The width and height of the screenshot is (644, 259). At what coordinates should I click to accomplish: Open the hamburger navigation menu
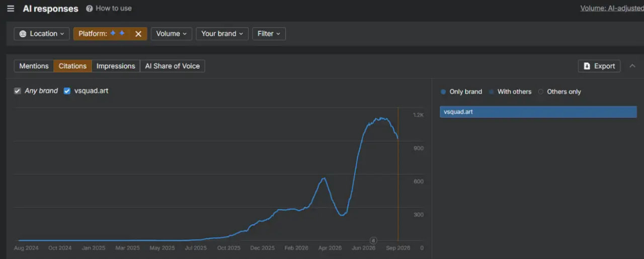click(11, 9)
